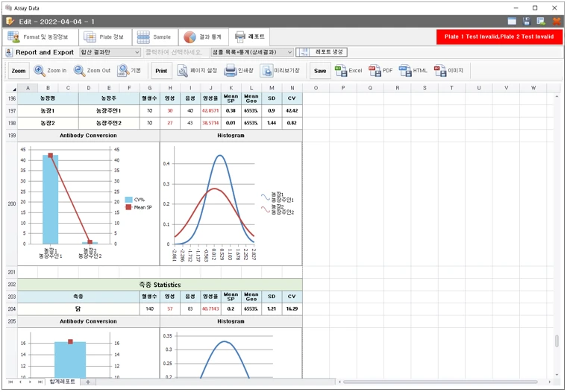Open the 샘플 목록+통계(상세결과) dropdown
This screenshot has height=392, width=567.
pyautogui.click(x=252, y=52)
